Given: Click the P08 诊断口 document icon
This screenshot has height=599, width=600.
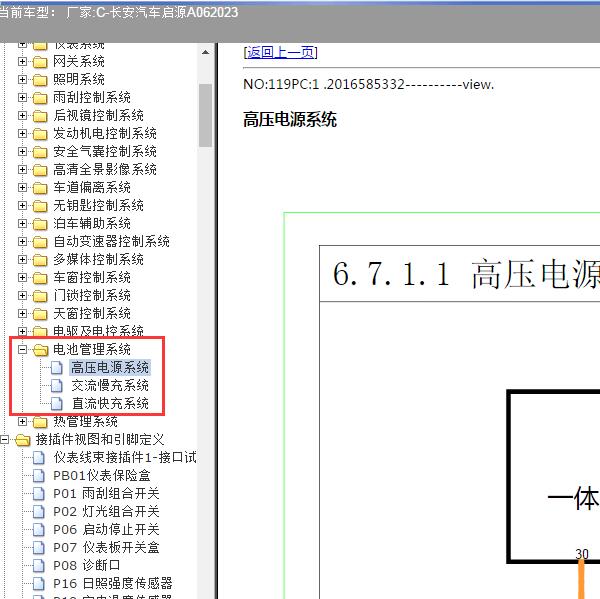Looking at the screenshot, I should (x=39, y=565).
